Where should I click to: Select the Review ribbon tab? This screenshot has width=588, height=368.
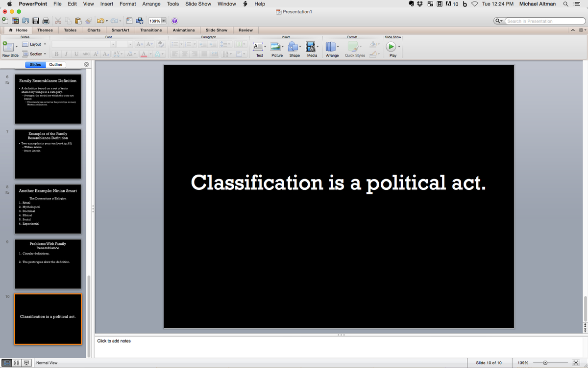[x=245, y=30]
